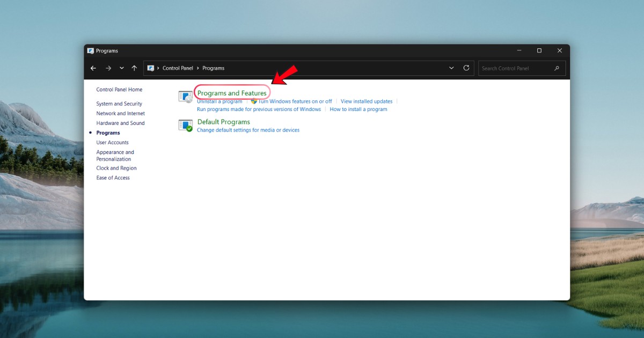Open the recent locations dropdown chevron
Image resolution: width=644 pixels, height=338 pixels.
122,68
